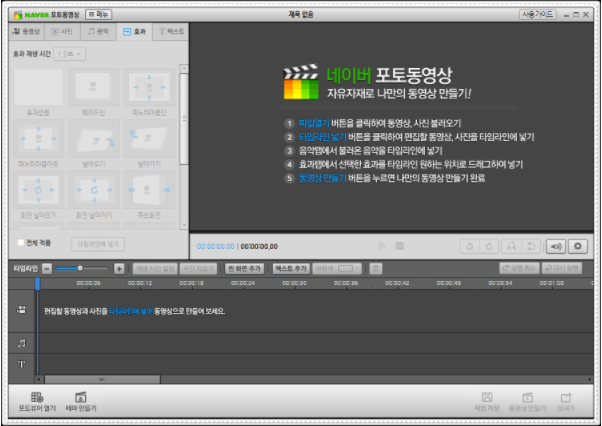602x426 pixels.
Task: Enable the 전체 적용 checkbox
Action: click(21, 243)
